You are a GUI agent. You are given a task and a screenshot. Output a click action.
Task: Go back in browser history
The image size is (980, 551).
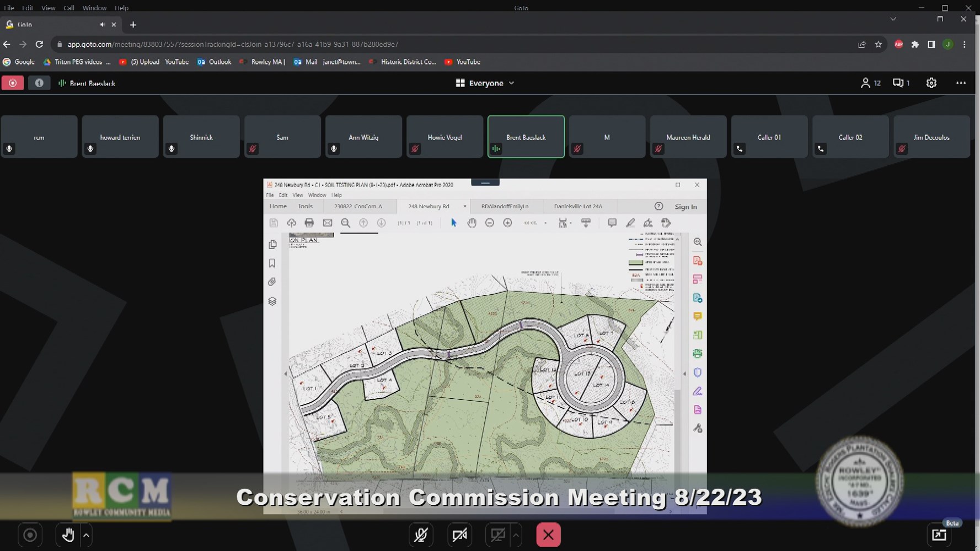pyautogui.click(x=7, y=44)
